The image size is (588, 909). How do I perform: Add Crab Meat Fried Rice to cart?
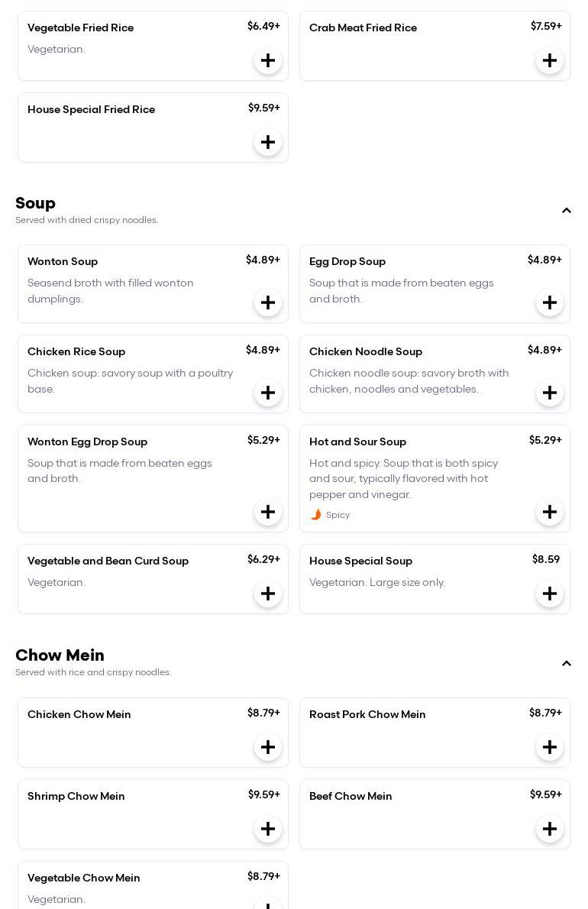pyautogui.click(x=550, y=60)
